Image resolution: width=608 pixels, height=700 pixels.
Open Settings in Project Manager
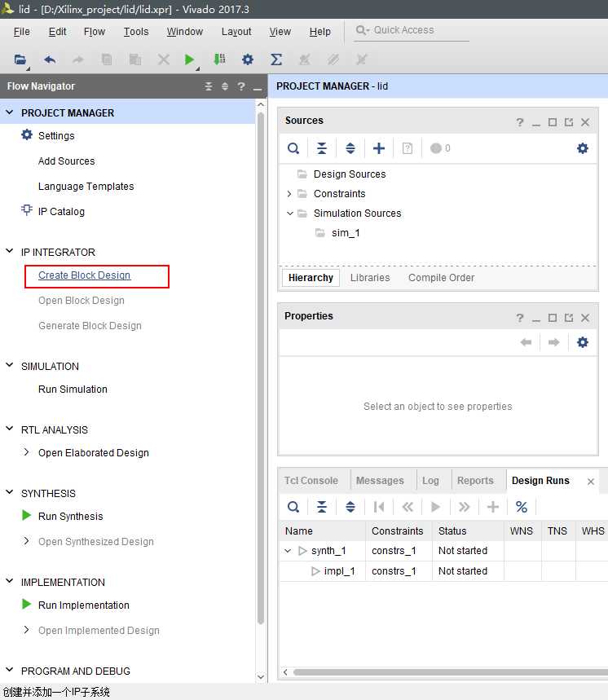(x=56, y=136)
